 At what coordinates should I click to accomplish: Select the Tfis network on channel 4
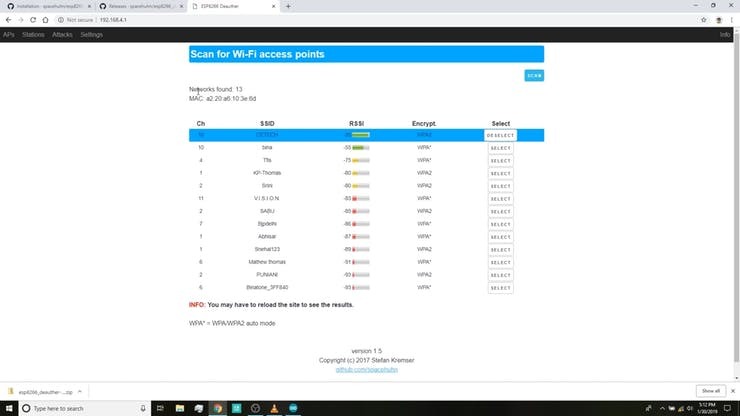501,161
